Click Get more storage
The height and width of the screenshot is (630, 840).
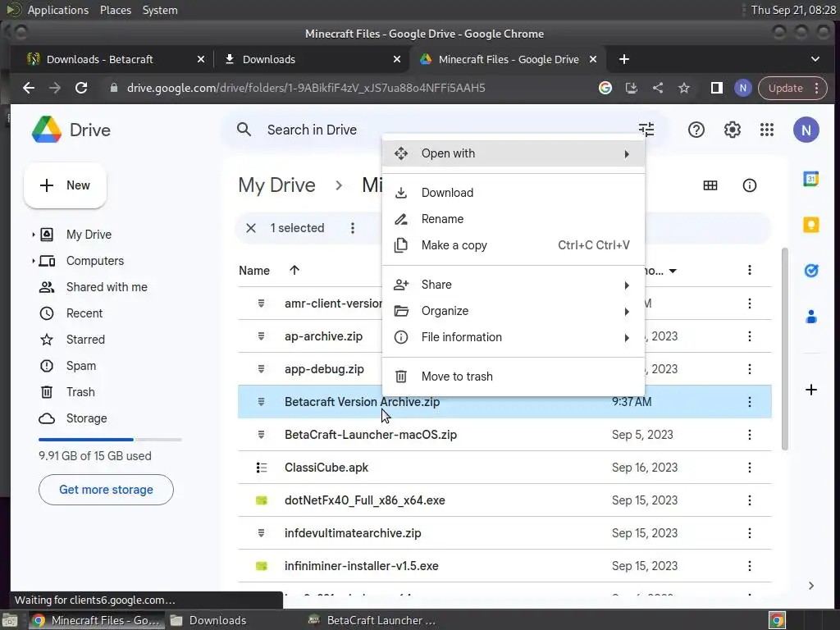(106, 490)
